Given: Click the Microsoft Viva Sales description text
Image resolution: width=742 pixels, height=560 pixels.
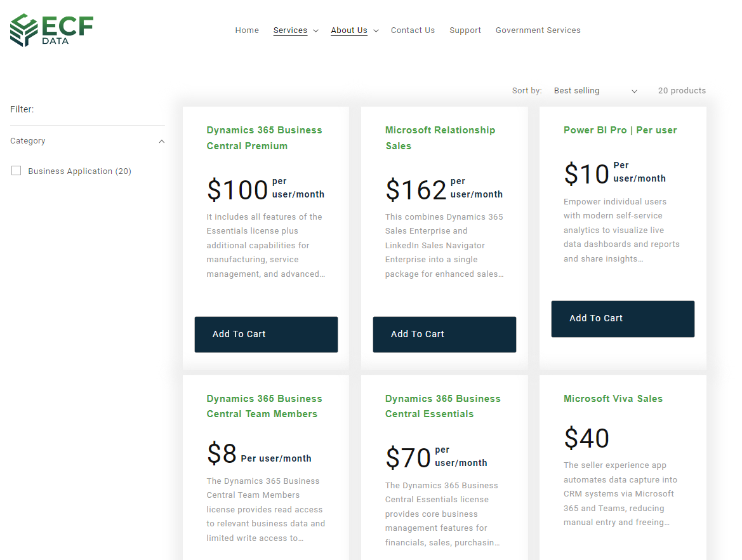Looking at the screenshot, I should [620, 494].
